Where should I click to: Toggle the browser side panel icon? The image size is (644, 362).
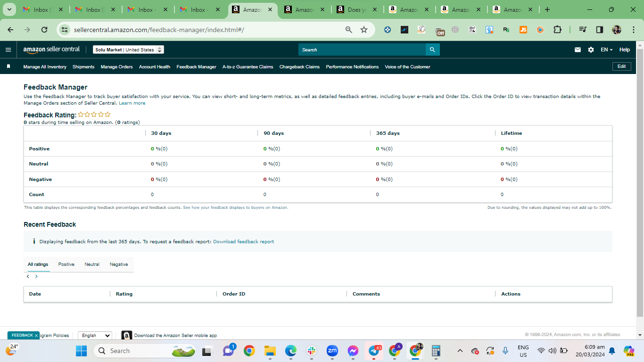600,30
